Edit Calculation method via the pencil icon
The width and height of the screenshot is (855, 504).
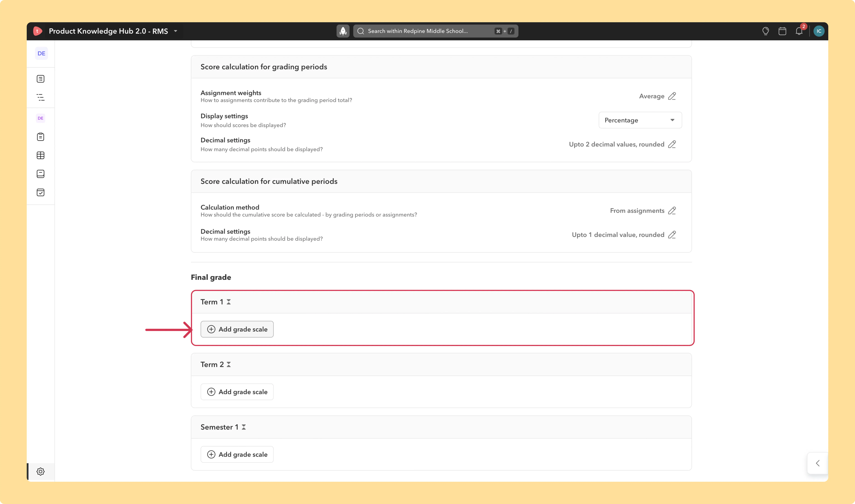pos(672,211)
